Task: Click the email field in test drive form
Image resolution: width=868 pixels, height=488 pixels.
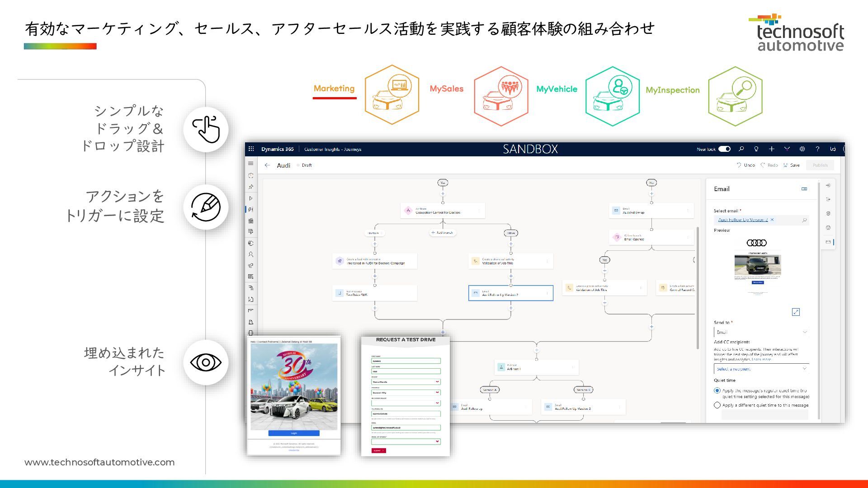Action: coord(406,427)
